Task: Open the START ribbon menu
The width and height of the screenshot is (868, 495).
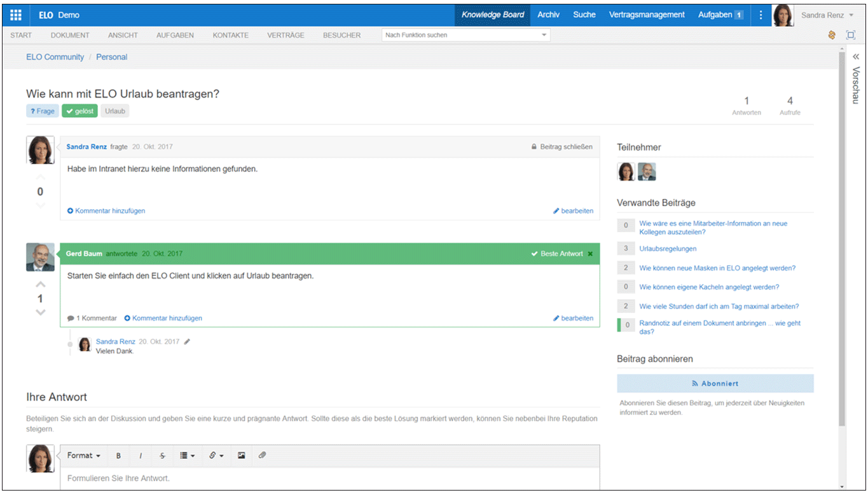Action: [21, 35]
